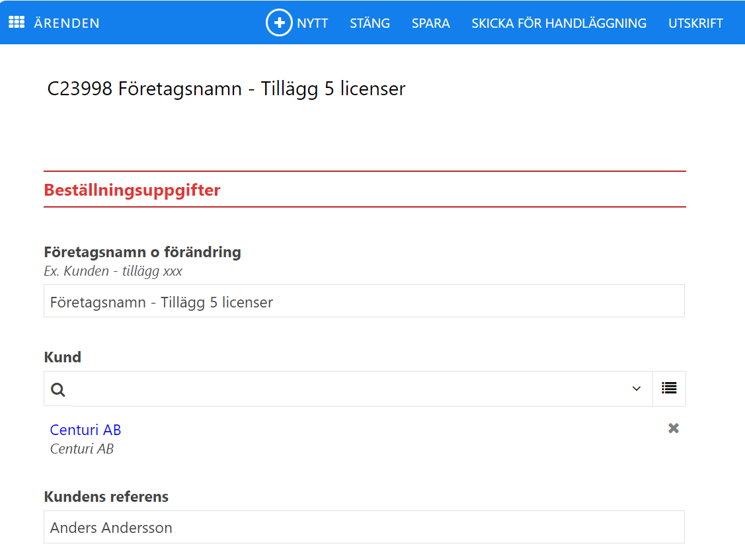Open the ÄRENDEN menu
Viewport: 745px width, 560px height.
coord(67,23)
